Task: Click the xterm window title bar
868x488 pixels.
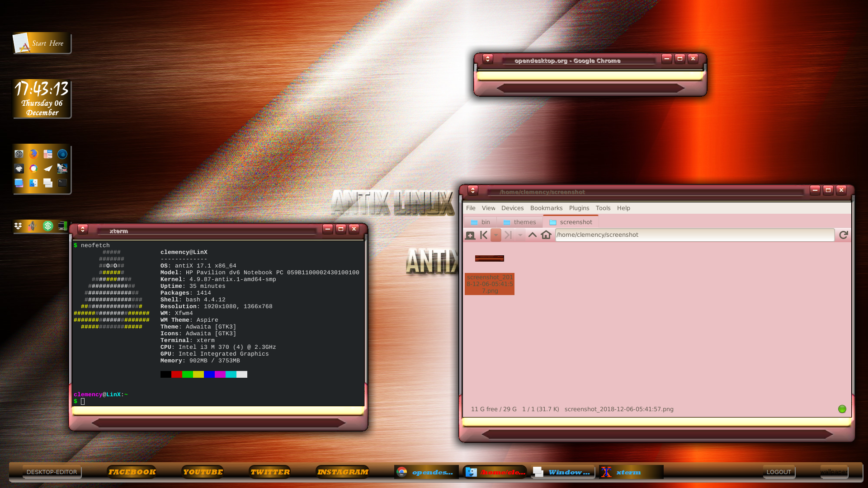Action: [206, 231]
